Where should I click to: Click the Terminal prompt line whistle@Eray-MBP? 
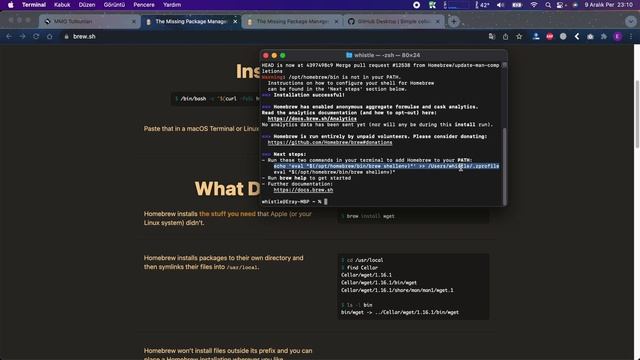pyautogui.click(x=294, y=202)
